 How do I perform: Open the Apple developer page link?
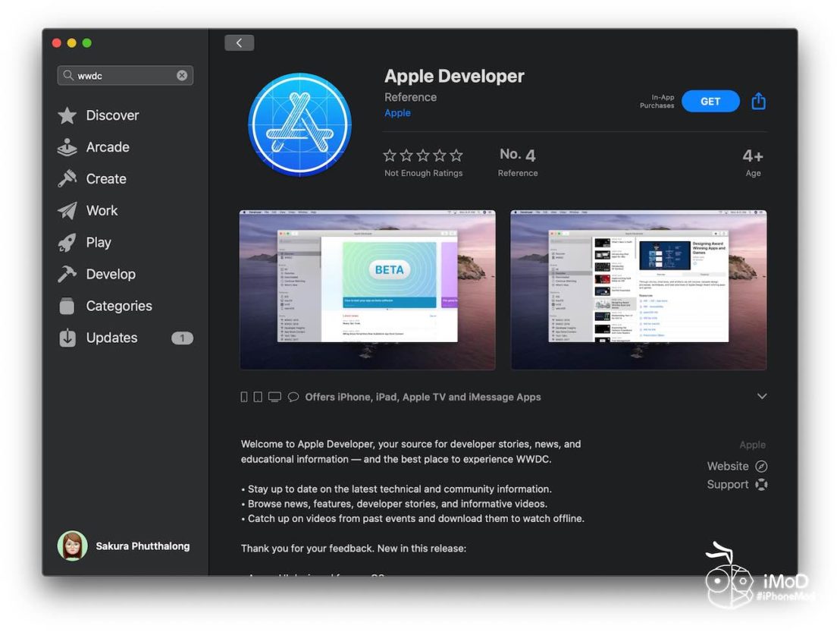click(397, 112)
